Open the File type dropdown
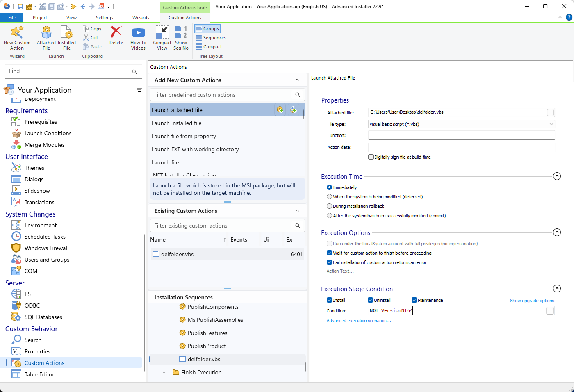The width and height of the screenshot is (574, 392). click(x=551, y=124)
